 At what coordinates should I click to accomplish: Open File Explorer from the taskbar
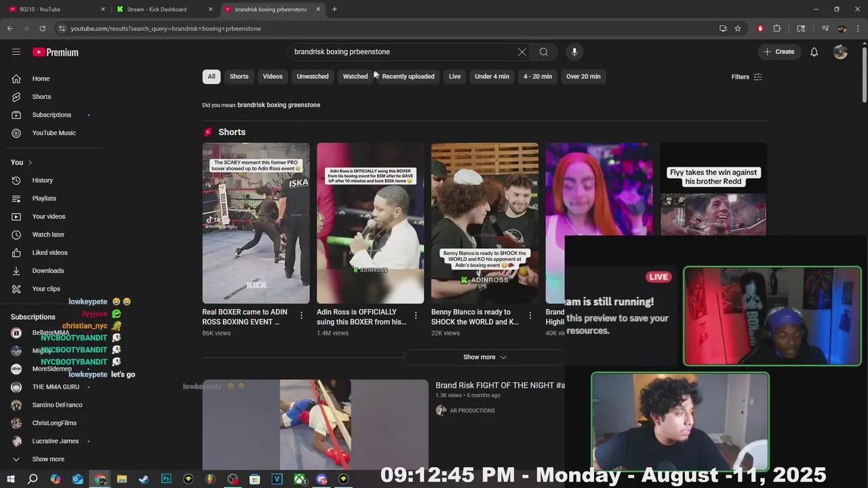click(121, 479)
